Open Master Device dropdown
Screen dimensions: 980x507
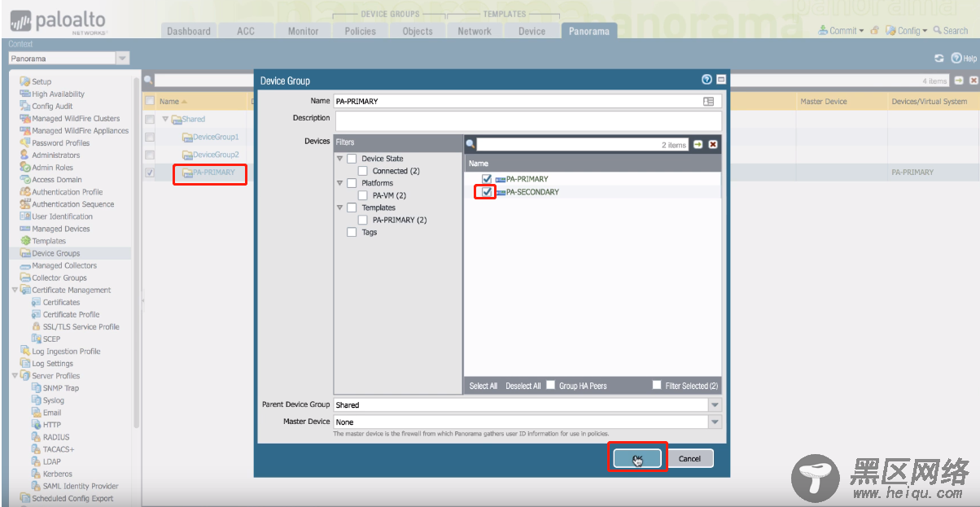715,422
